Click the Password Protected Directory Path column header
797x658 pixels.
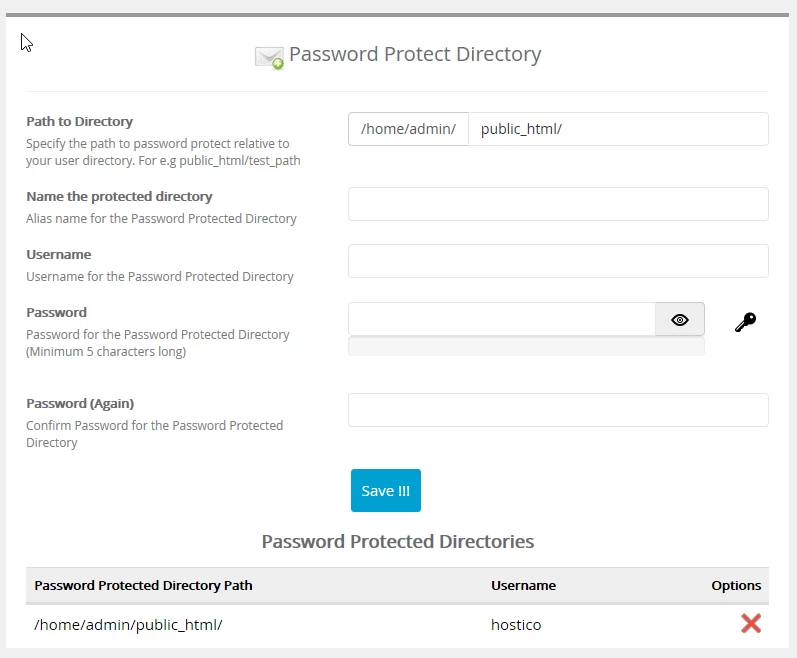(143, 586)
